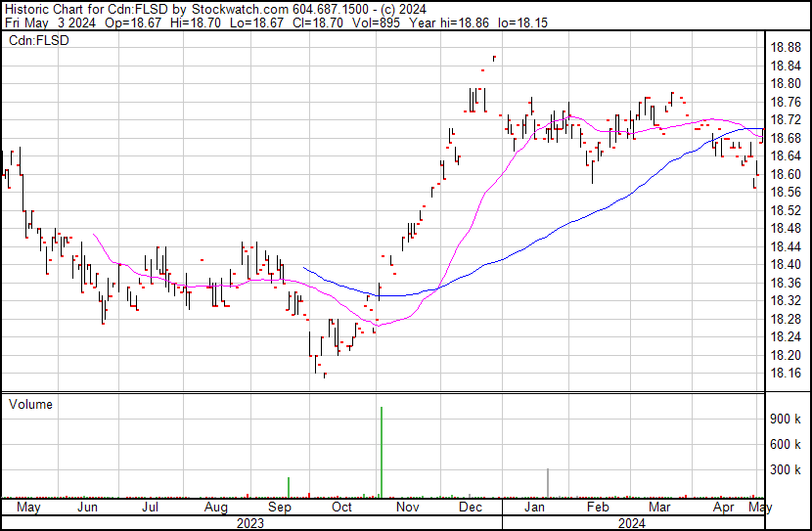Image resolution: width=812 pixels, height=531 pixels.
Task: Click the Cdn:FLSD symbol label
Action: (x=37, y=39)
